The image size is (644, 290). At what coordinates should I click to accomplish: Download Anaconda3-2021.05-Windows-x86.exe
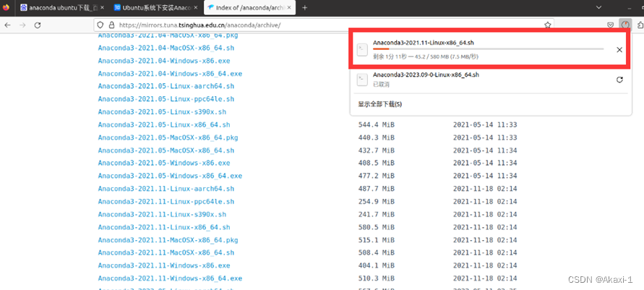click(164, 163)
